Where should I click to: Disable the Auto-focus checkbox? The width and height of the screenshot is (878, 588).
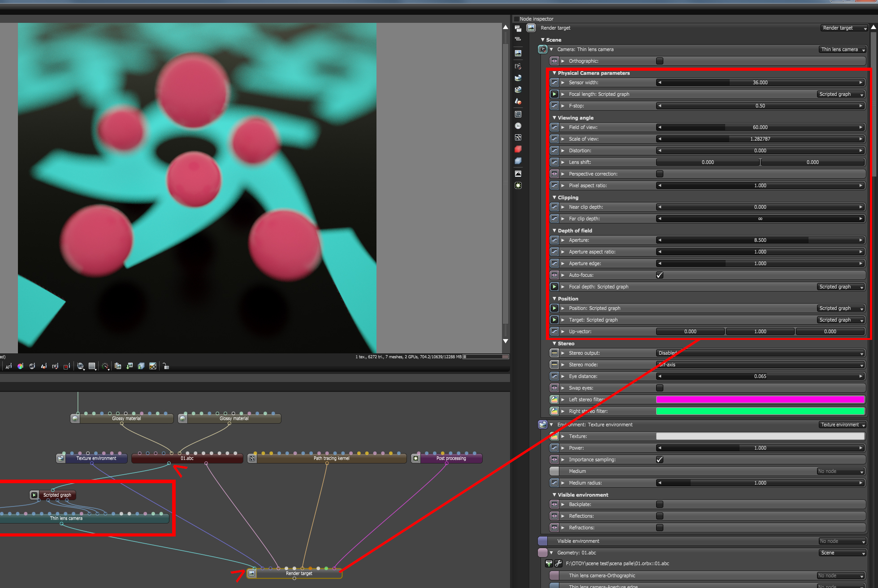click(659, 275)
